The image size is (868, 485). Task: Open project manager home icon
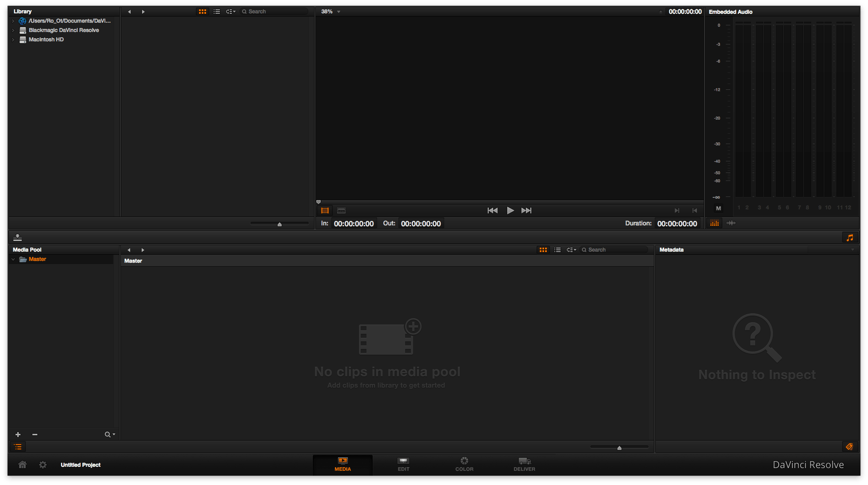pos(22,465)
